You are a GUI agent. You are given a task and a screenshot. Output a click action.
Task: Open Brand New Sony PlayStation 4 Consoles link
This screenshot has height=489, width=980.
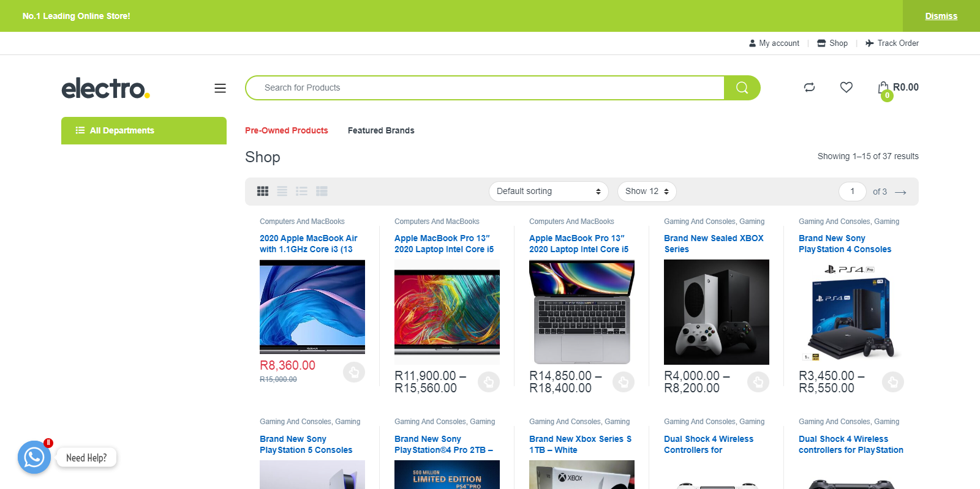(845, 244)
